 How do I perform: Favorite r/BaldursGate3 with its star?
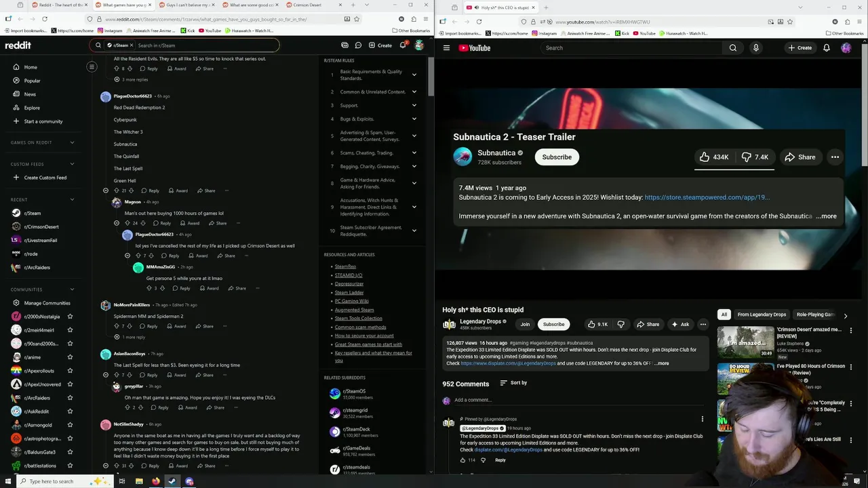tap(70, 452)
